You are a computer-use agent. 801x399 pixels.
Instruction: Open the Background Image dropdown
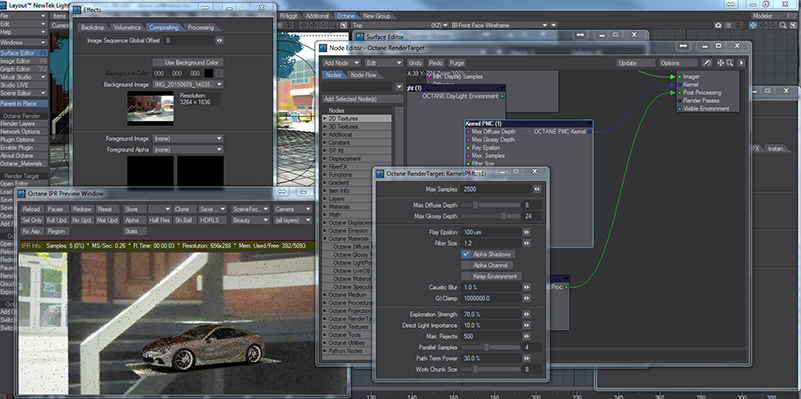click(x=188, y=84)
